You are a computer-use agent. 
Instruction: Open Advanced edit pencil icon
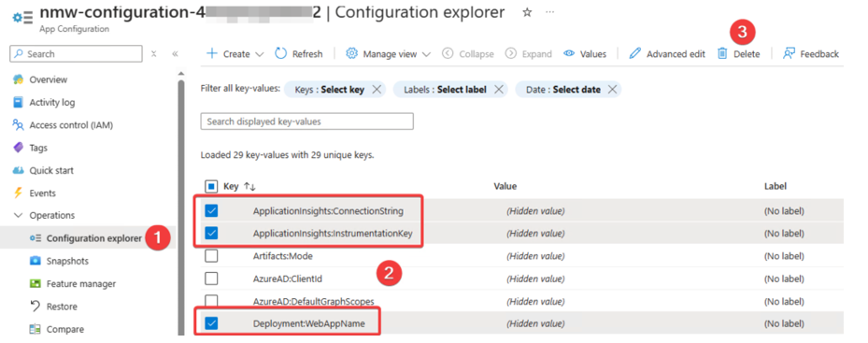point(635,54)
